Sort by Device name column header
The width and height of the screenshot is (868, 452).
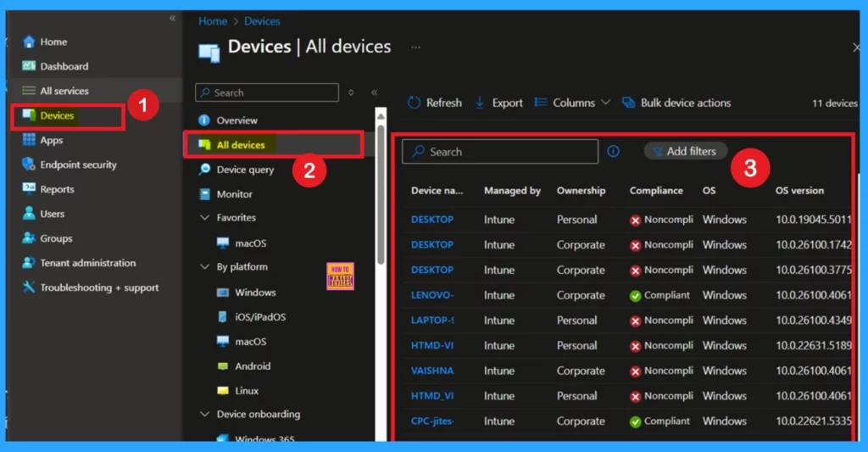437,190
